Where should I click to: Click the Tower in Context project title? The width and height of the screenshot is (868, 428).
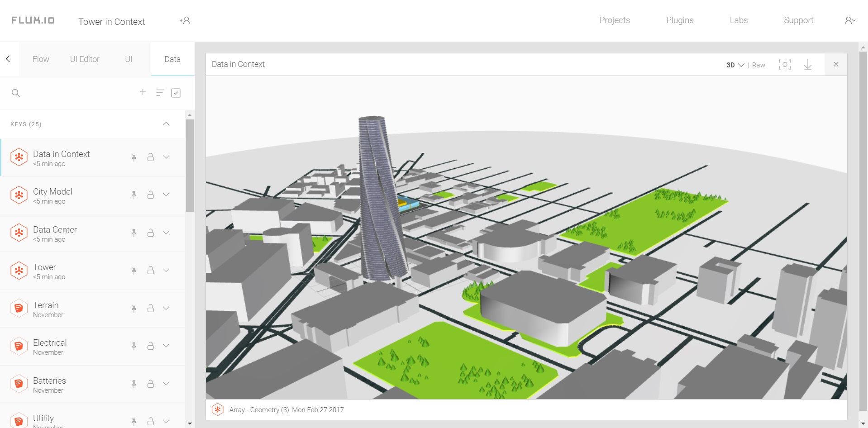click(x=112, y=22)
